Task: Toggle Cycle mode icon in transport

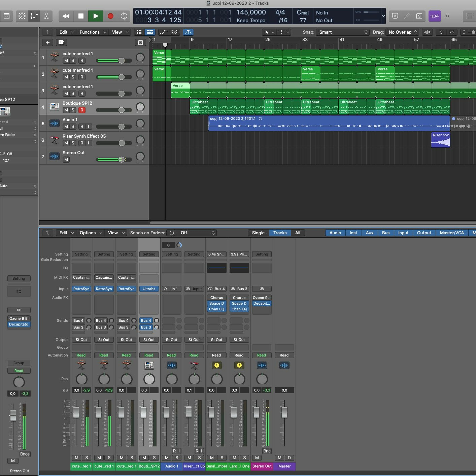Action: point(124,16)
